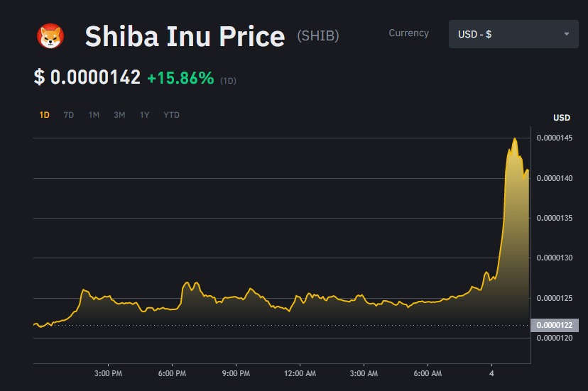588x391 pixels.
Task: Click the $ 0.0000142 current price
Action: (87, 77)
